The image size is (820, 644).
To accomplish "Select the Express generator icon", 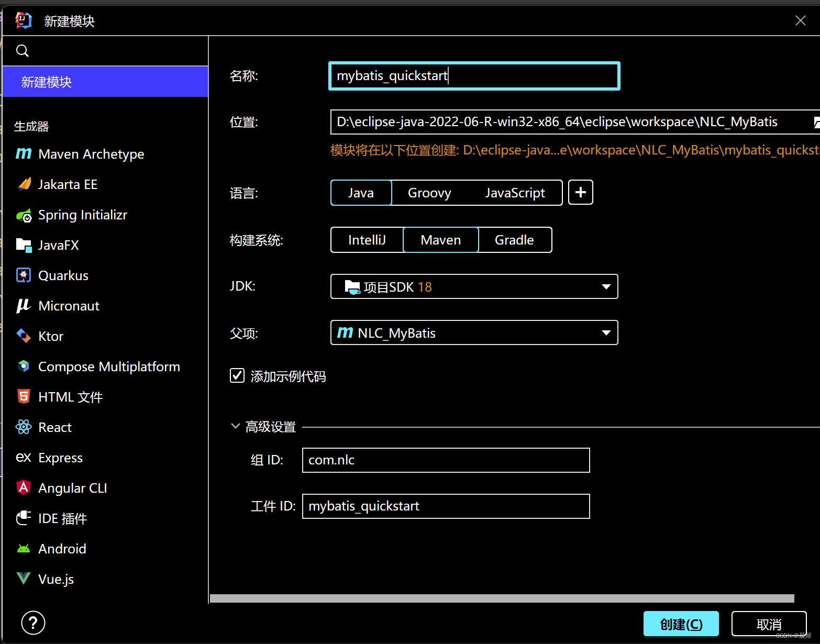I will click(x=24, y=457).
